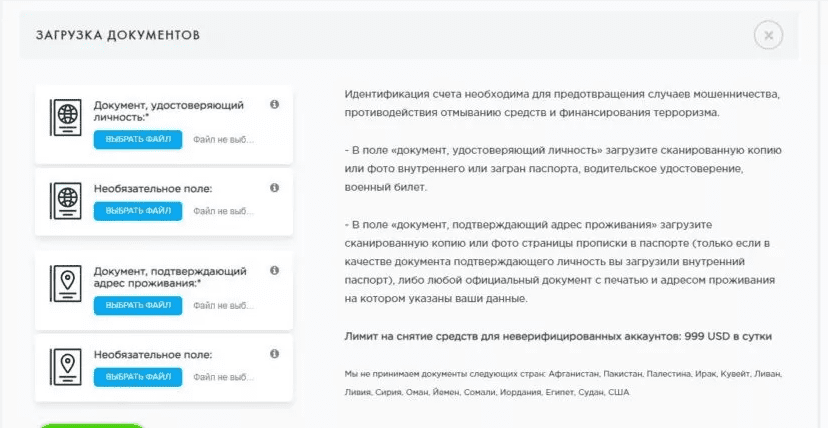Click the green submit button at bottom
This screenshot has width=828, height=428.
pyautogui.click(x=91, y=425)
